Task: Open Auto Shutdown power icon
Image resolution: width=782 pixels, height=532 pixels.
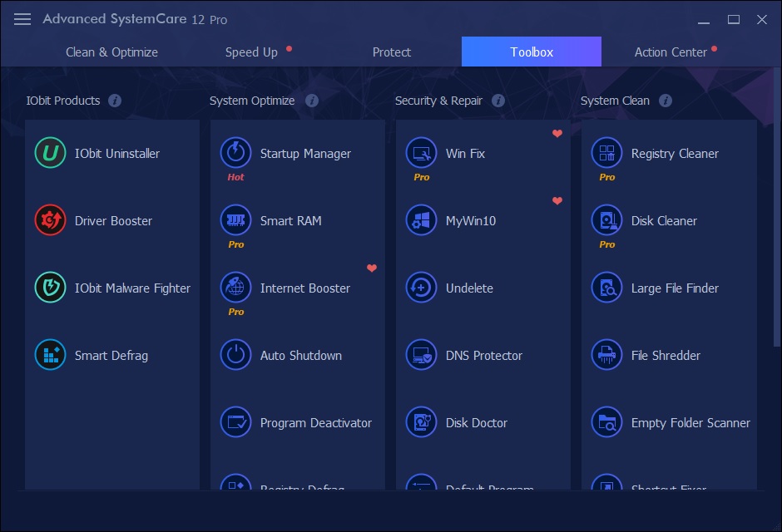Action: pyautogui.click(x=236, y=355)
